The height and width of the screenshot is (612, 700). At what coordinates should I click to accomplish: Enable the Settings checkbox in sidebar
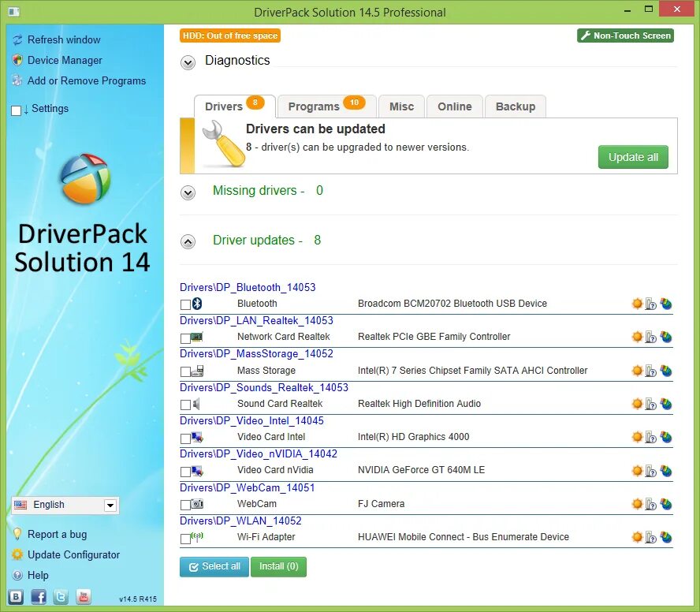[16, 110]
